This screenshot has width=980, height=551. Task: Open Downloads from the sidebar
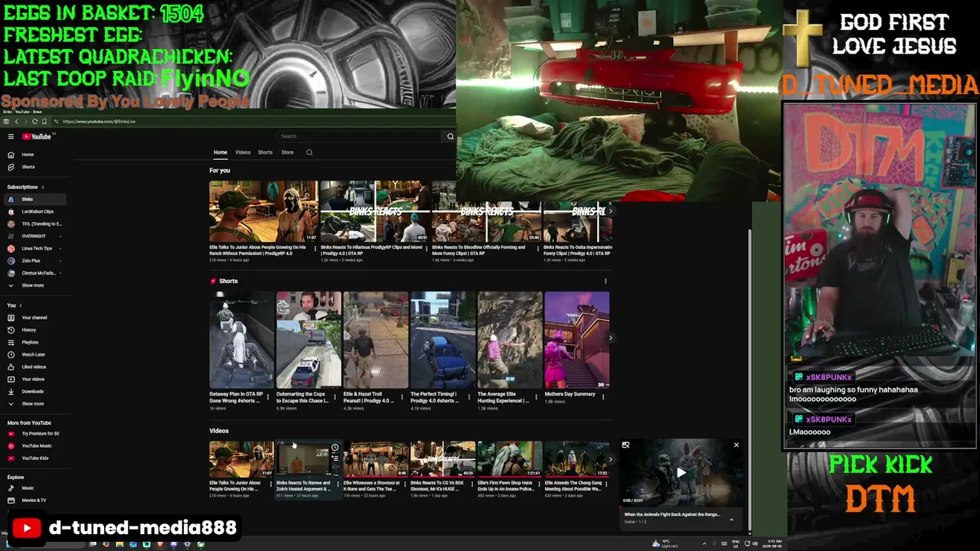(34, 391)
